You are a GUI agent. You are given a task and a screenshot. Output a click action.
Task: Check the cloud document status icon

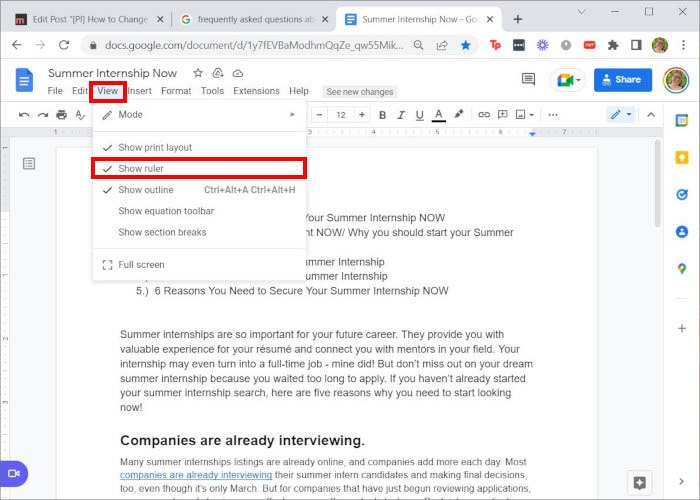(x=238, y=73)
